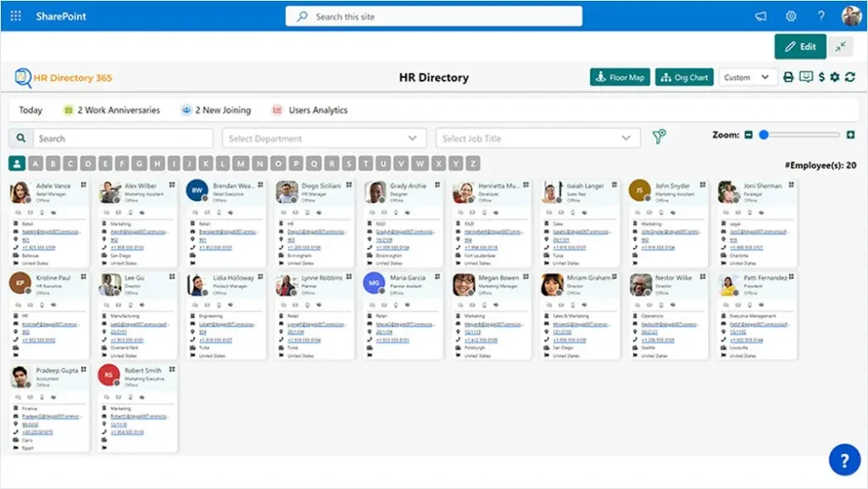Open the subscription dollar icon

coord(821,77)
